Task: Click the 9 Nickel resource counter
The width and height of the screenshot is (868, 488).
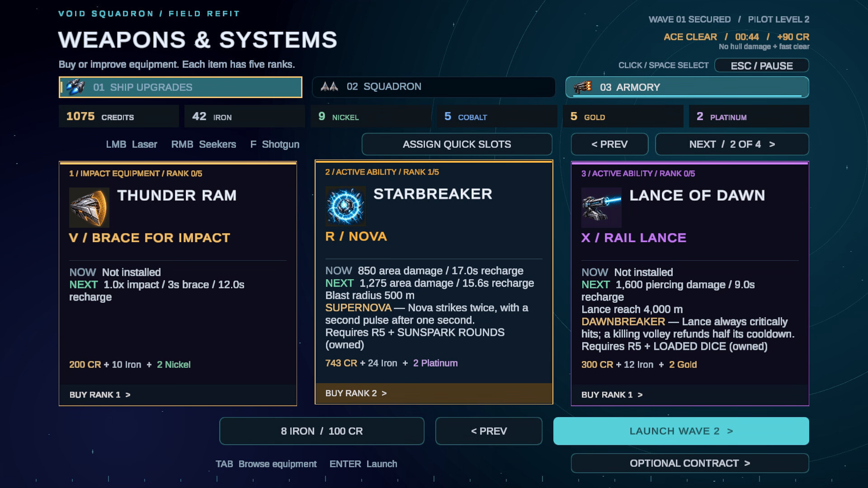Action: [371, 117]
